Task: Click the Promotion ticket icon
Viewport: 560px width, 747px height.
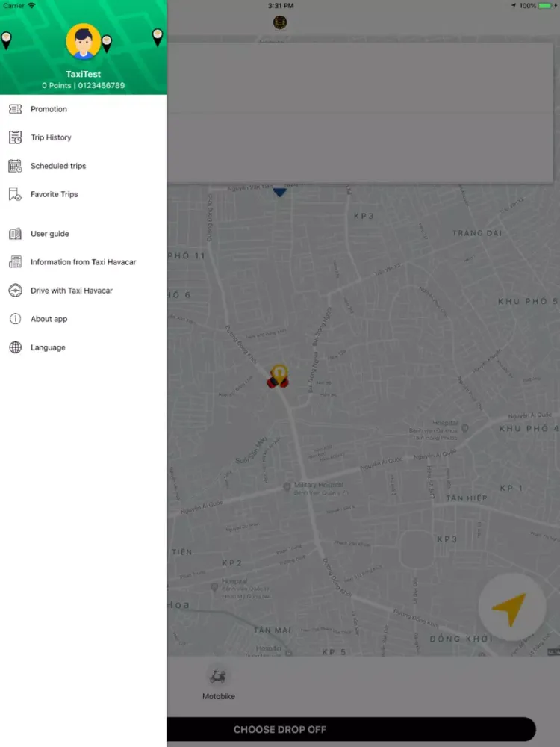Action: click(x=15, y=109)
